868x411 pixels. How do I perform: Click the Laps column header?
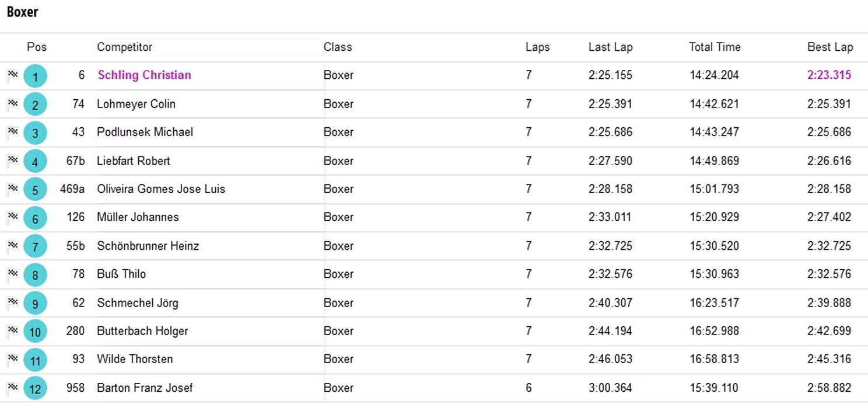[537, 47]
